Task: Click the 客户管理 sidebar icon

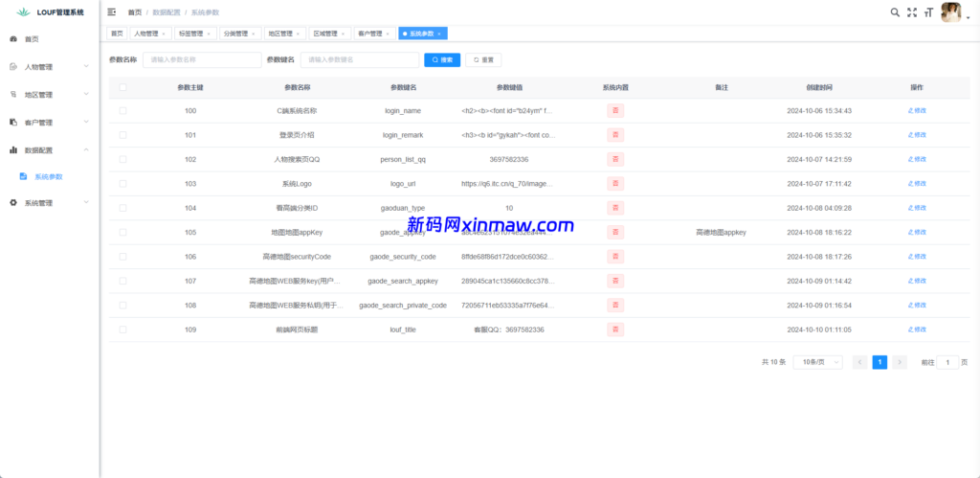Action: [x=13, y=122]
